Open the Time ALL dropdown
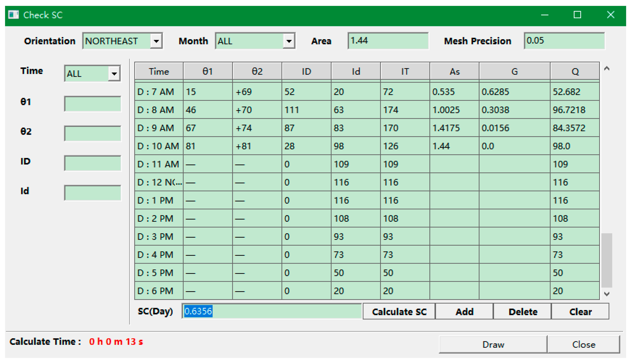Screen dimensions: 631x364 click(114, 74)
